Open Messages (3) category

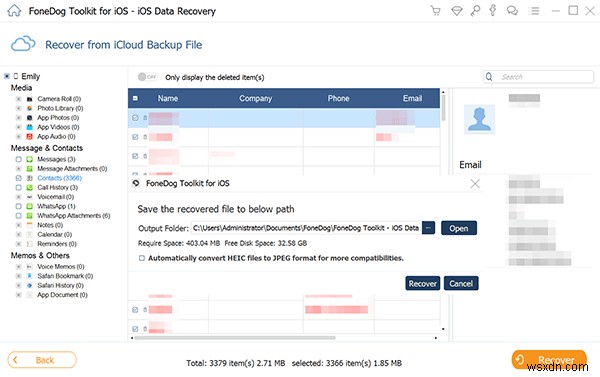click(56, 159)
